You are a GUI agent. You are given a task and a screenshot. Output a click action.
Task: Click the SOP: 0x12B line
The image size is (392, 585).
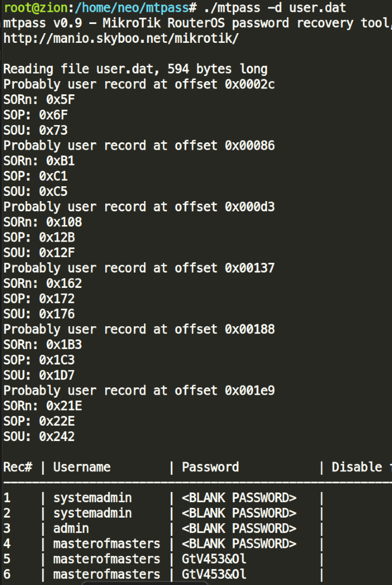coord(39,237)
